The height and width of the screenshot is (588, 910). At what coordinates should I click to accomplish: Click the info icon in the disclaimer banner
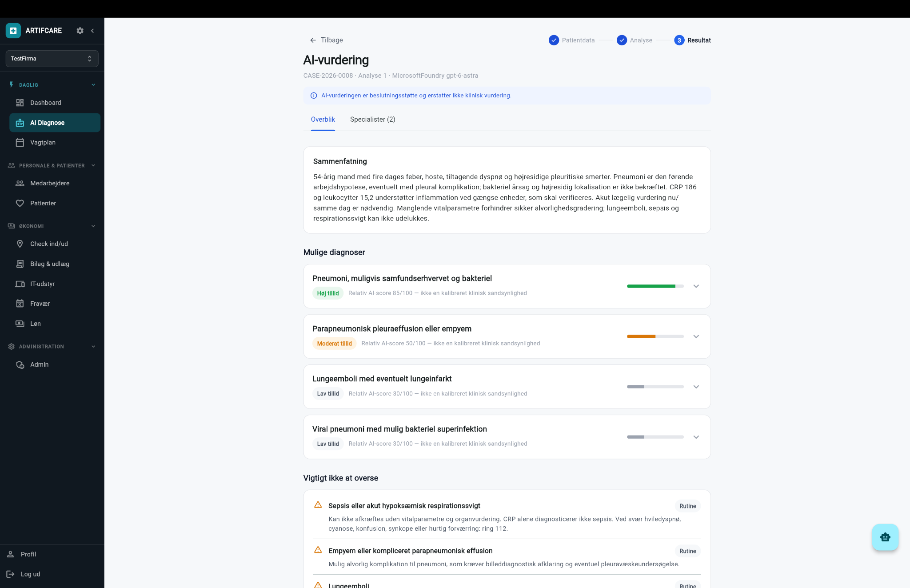tap(314, 96)
